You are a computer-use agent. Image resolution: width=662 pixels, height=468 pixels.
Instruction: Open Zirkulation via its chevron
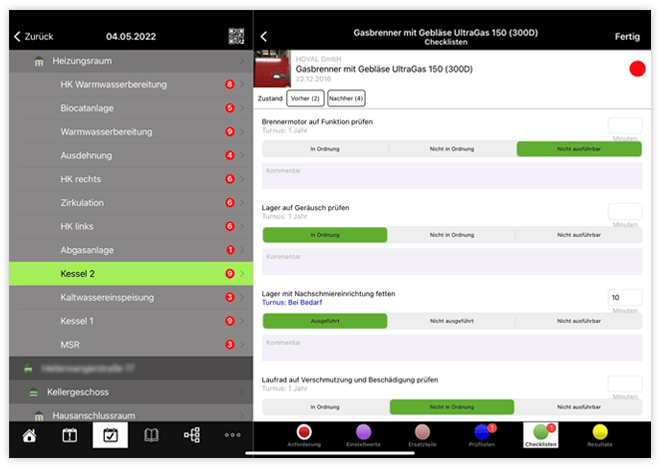coord(242,203)
